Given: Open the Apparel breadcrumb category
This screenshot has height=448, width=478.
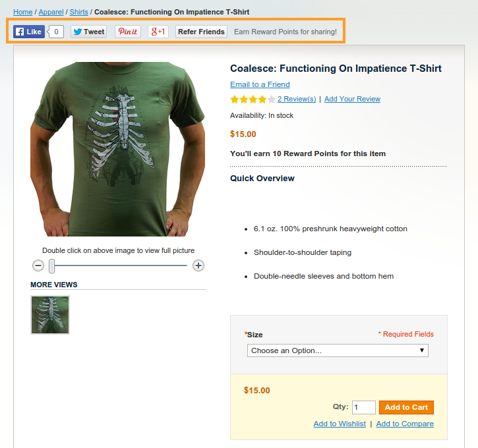Looking at the screenshot, I should 51,12.
